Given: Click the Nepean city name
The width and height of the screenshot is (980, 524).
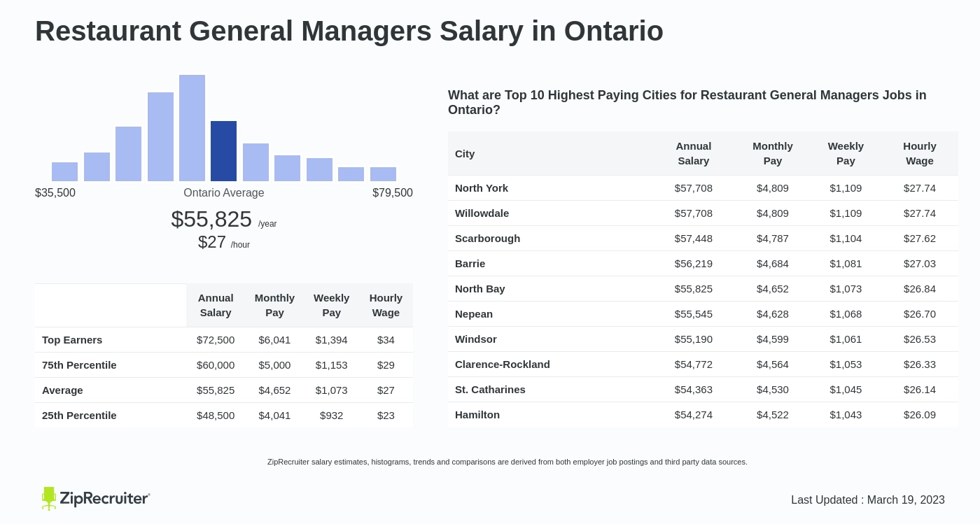Looking at the screenshot, I should pos(474,314).
